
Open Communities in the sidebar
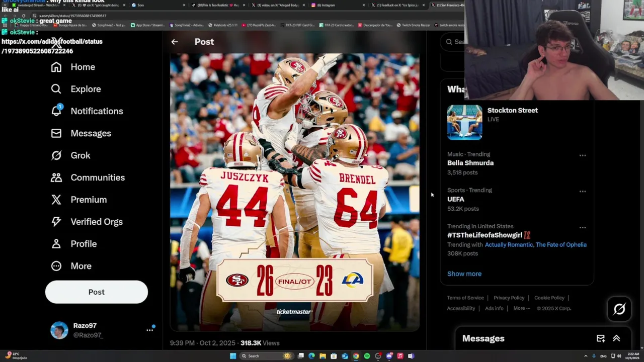pyautogui.click(x=88, y=177)
